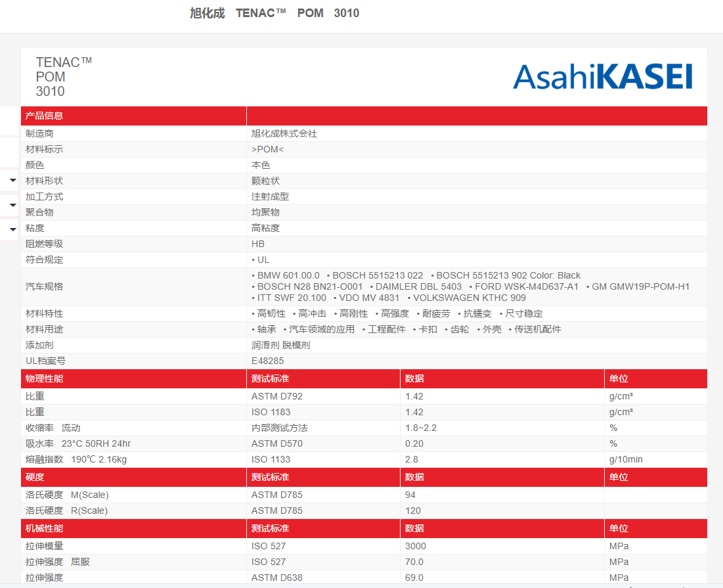Click the "物理性能" section header
This screenshot has height=588, width=723.
click(44, 378)
